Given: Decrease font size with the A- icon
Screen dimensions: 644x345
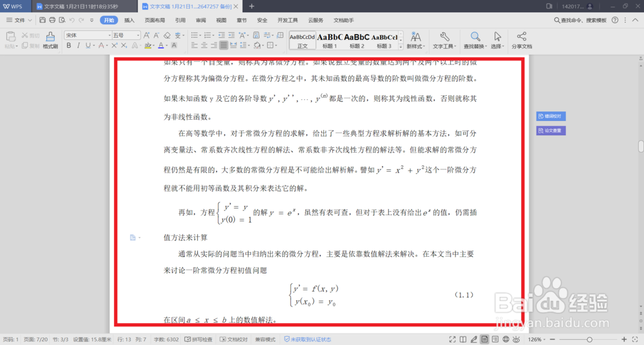Looking at the screenshot, I should coord(156,35).
